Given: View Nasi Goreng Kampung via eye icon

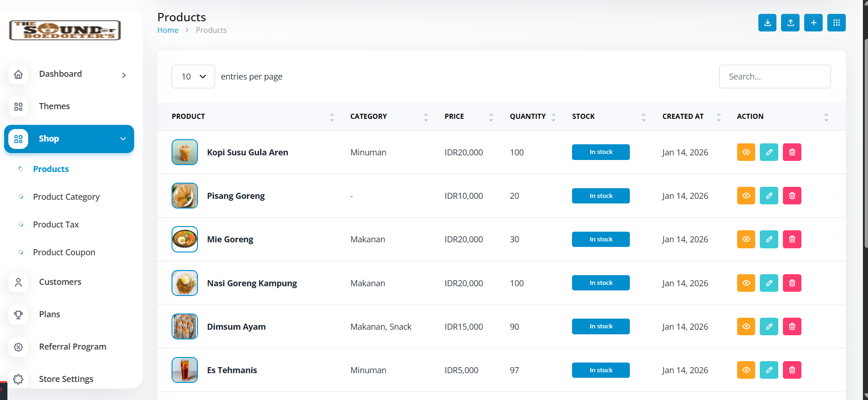Looking at the screenshot, I should (x=746, y=283).
